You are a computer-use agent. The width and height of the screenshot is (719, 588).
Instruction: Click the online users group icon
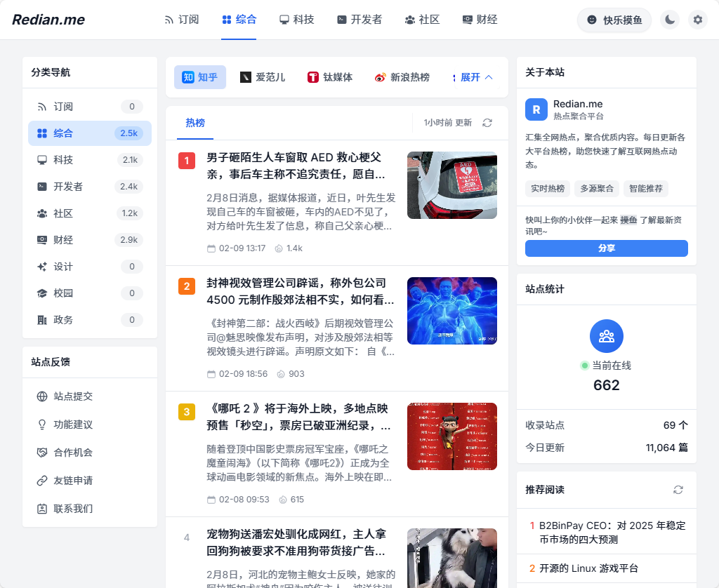click(x=606, y=336)
